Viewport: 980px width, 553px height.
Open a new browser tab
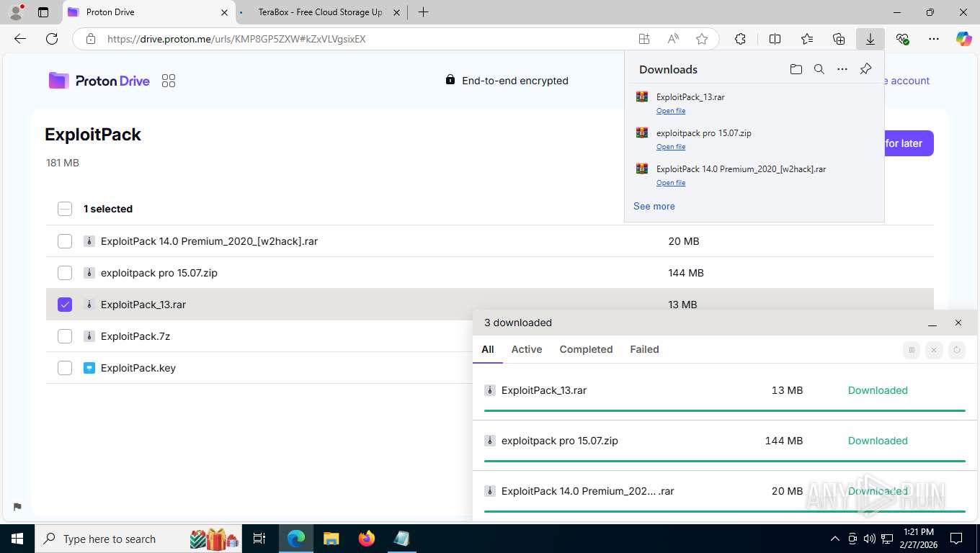point(423,12)
